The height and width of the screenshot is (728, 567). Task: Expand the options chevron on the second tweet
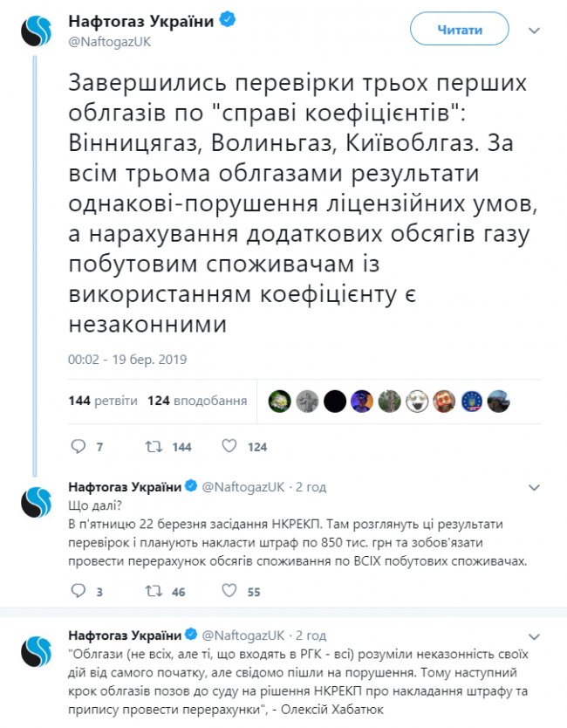click(x=536, y=485)
